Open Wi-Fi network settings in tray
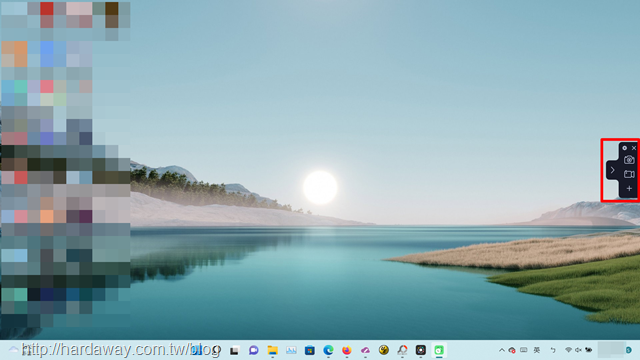 tap(568, 350)
